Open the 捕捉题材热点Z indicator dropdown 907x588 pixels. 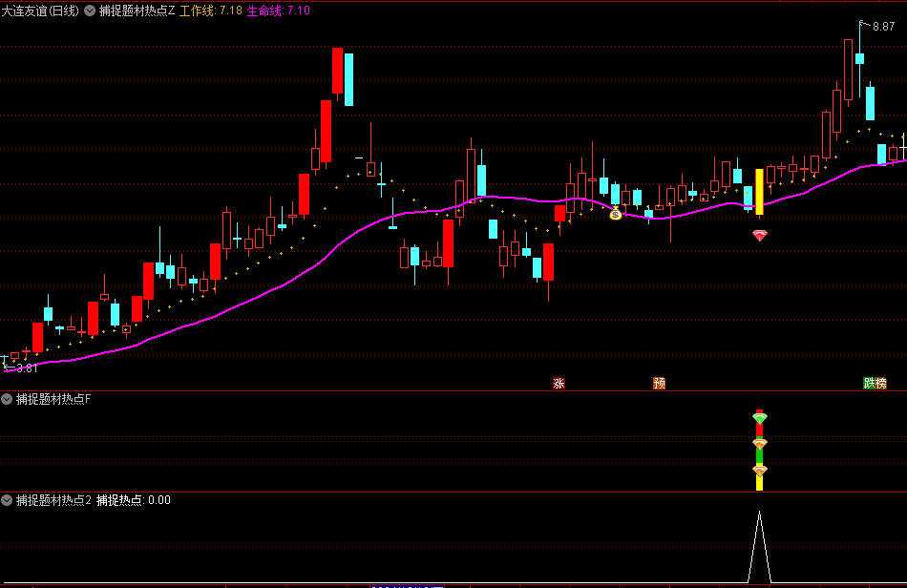tap(90, 10)
